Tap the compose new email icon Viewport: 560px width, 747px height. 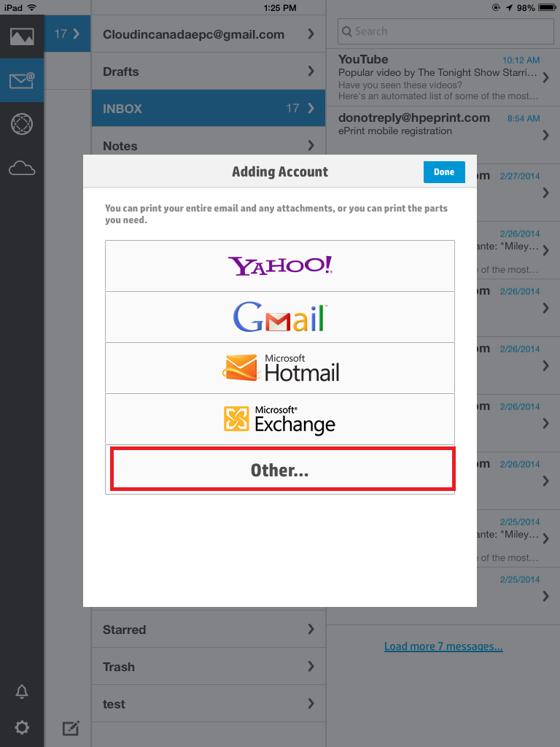click(x=71, y=727)
